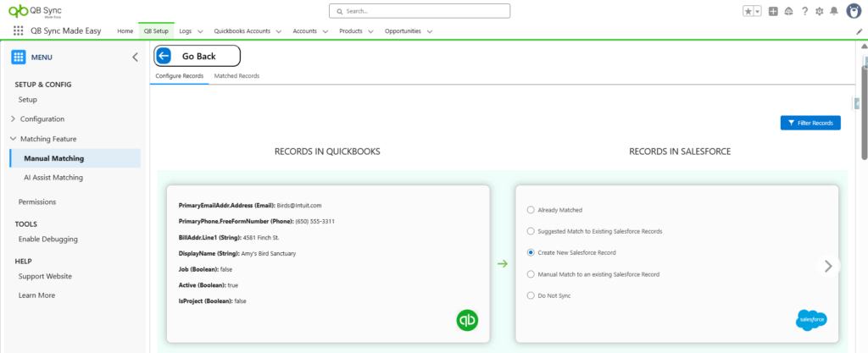Image resolution: width=868 pixels, height=353 pixels.
Task: Open the Logs nav tab
Action: [186, 31]
